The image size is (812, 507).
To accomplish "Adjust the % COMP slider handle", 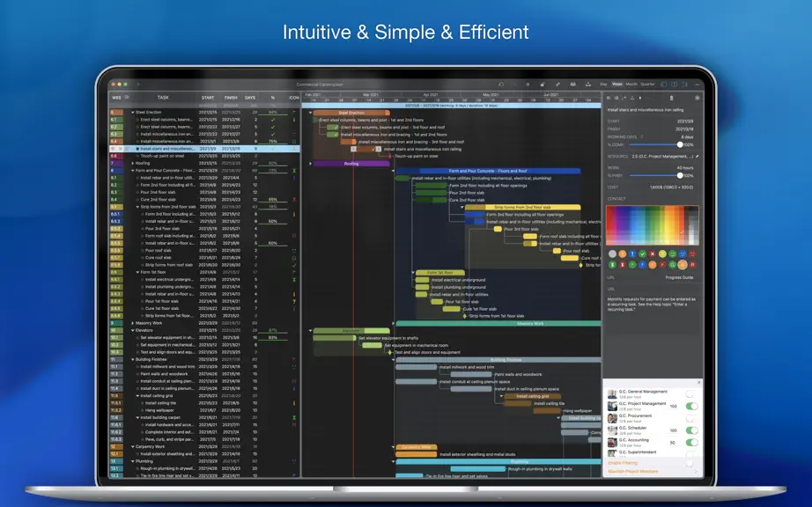I will [680, 145].
